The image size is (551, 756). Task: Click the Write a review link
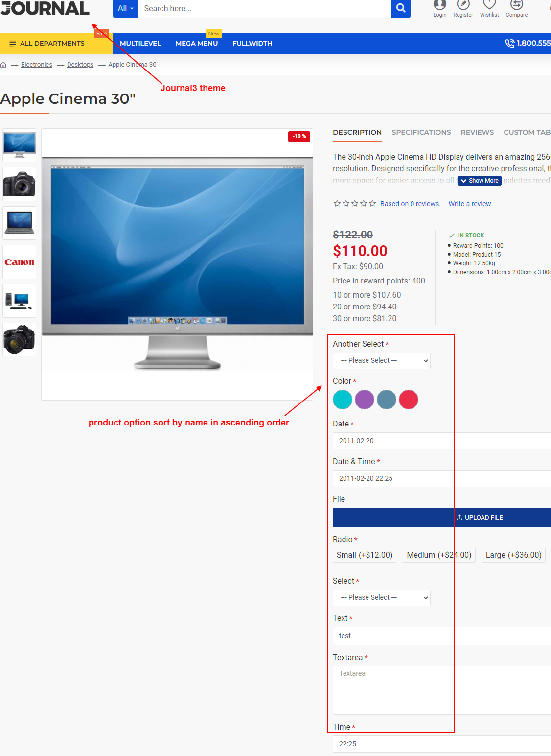[x=470, y=204]
